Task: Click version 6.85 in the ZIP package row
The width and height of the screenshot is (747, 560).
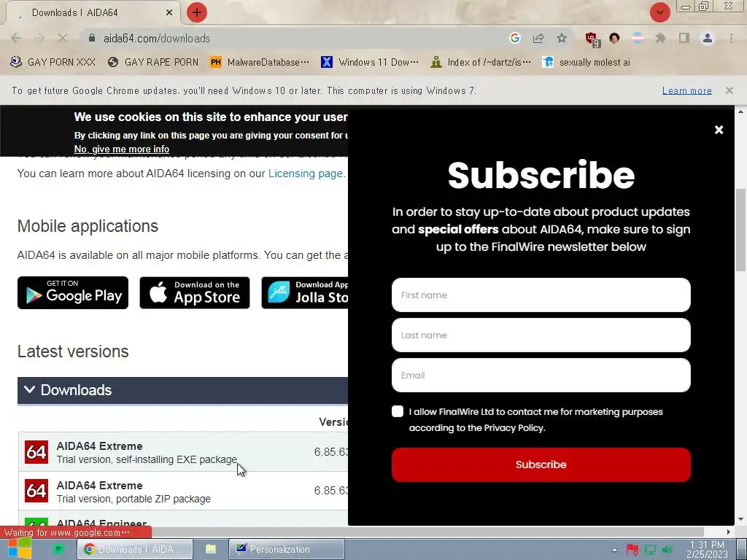Action: point(330,491)
